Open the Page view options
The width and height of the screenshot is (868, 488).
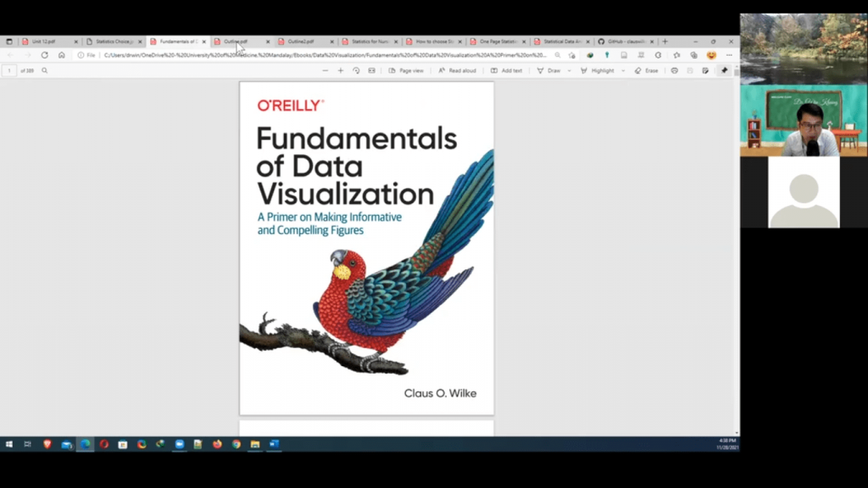406,71
